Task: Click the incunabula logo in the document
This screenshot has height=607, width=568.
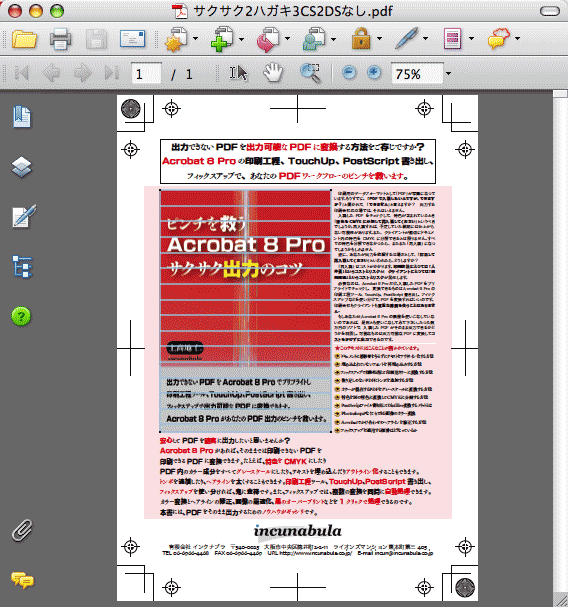Action: [x=297, y=532]
